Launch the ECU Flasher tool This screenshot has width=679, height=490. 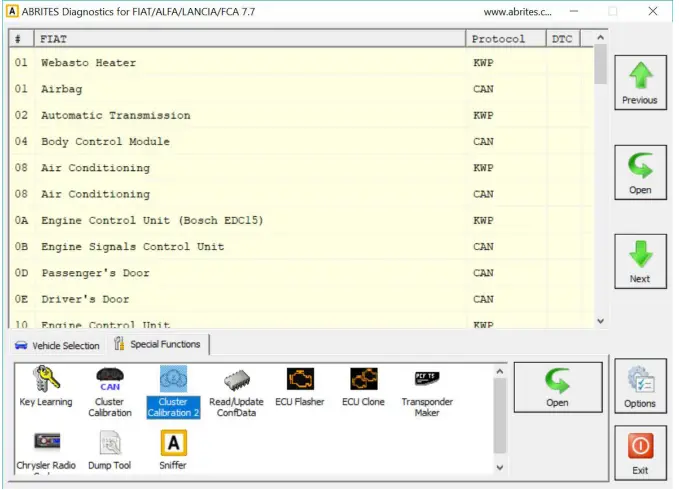[x=300, y=387]
